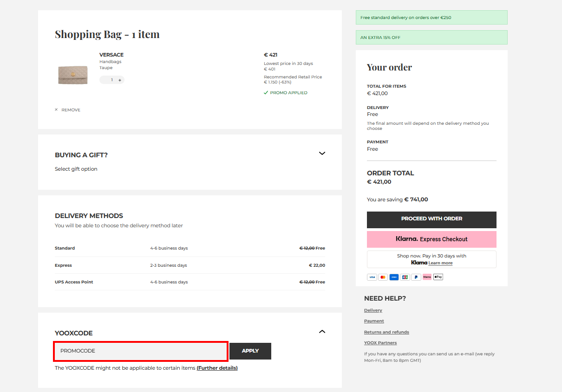Click the AN EXTRA 15% OFF banner
562x392 pixels.
tap(431, 38)
